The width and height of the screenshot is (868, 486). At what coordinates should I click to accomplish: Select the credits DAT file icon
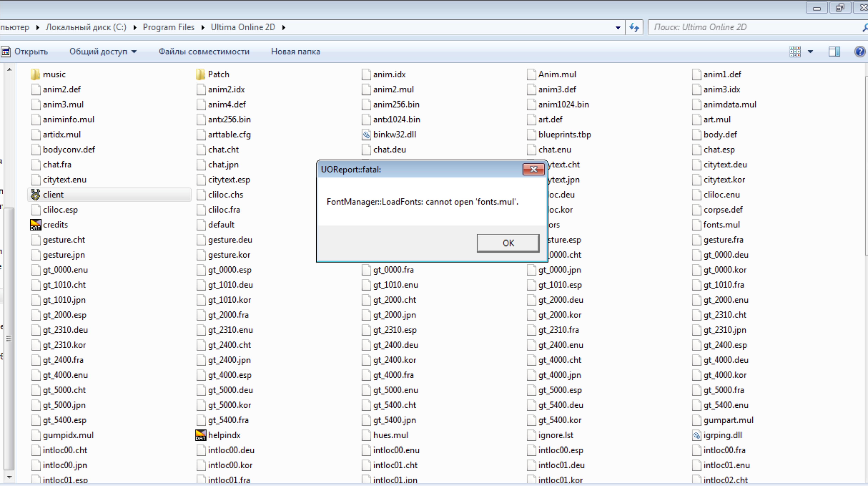35,225
